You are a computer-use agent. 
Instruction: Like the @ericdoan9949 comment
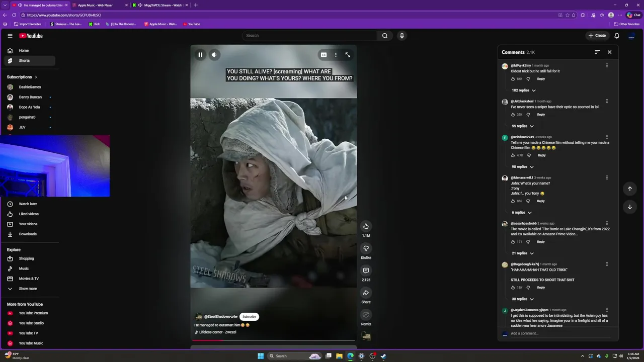pyautogui.click(x=513, y=155)
